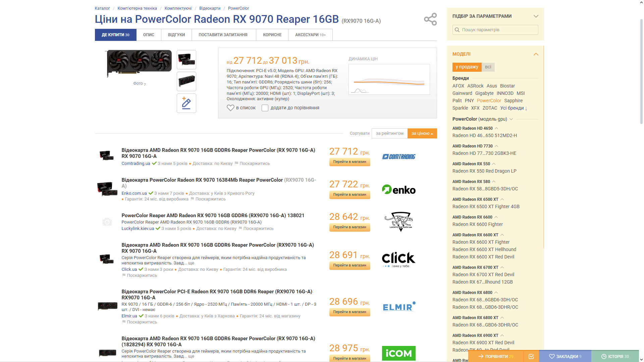Open the Enko store logo
The image size is (644, 362).
[x=399, y=189]
